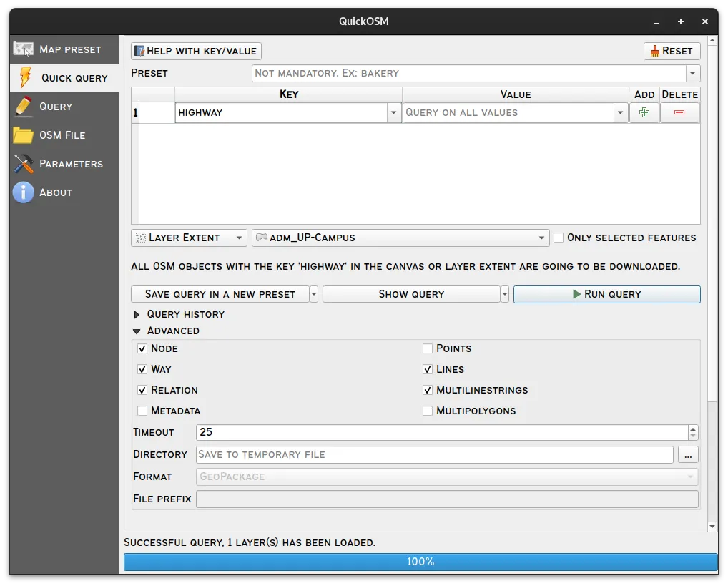Add a new query row with the plus icon
The height and width of the screenshot is (586, 728).
643,112
